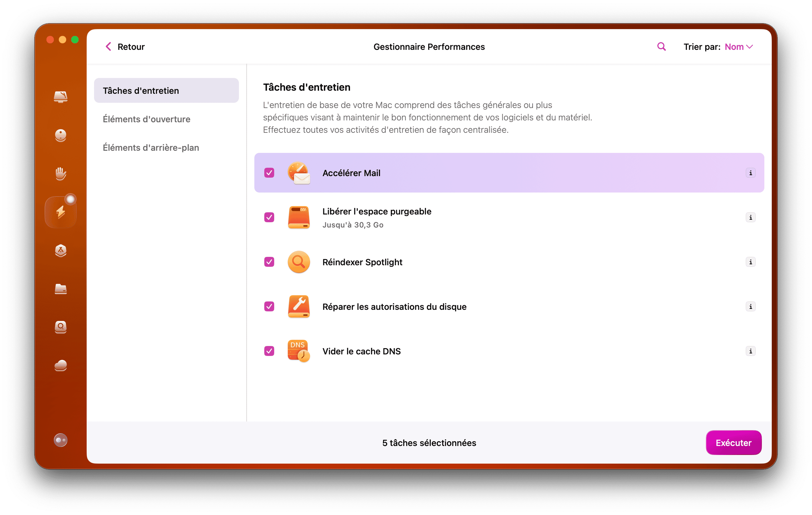Open the Assistant cloud icon in sidebar
812x515 pixels.
click(x=61, y=366)
